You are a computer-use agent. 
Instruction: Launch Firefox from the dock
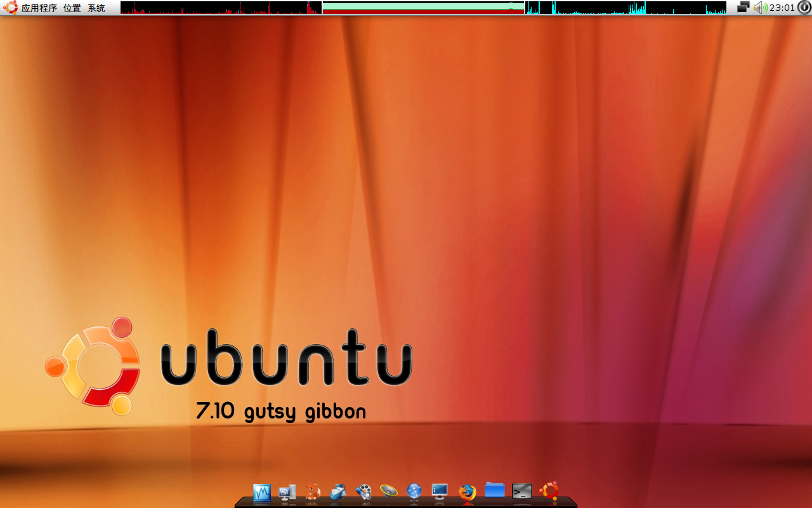coord(468,492)
